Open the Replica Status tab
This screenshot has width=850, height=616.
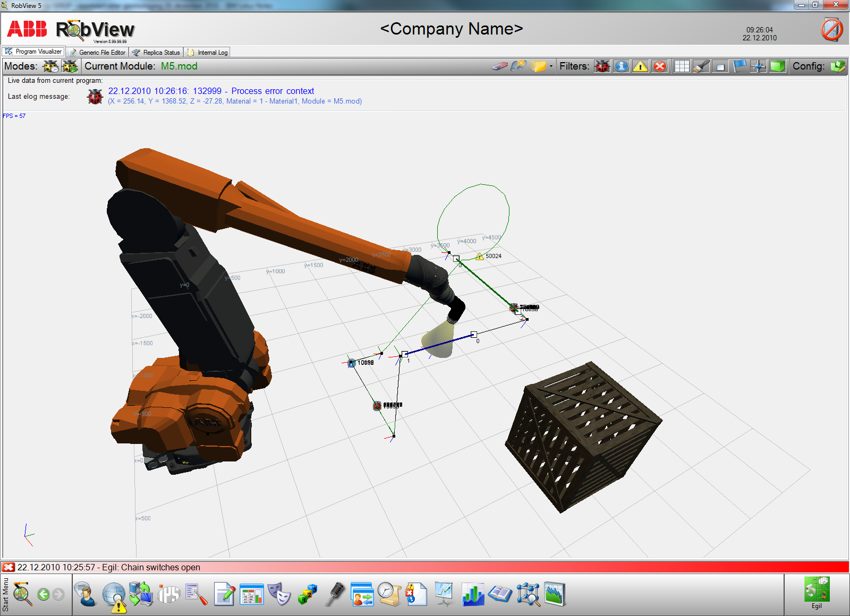[156, 52]
